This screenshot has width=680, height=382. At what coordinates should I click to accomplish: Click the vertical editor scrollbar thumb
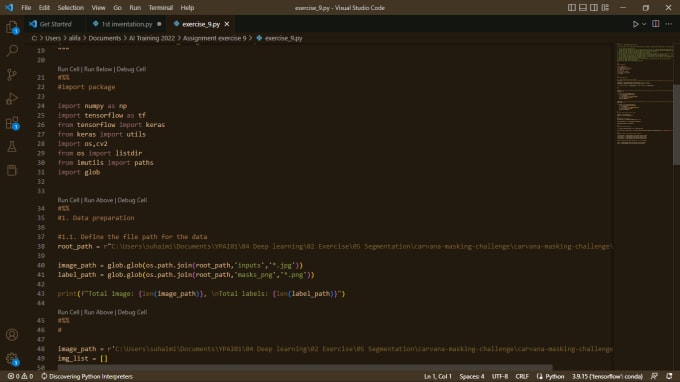click(676, 124)
